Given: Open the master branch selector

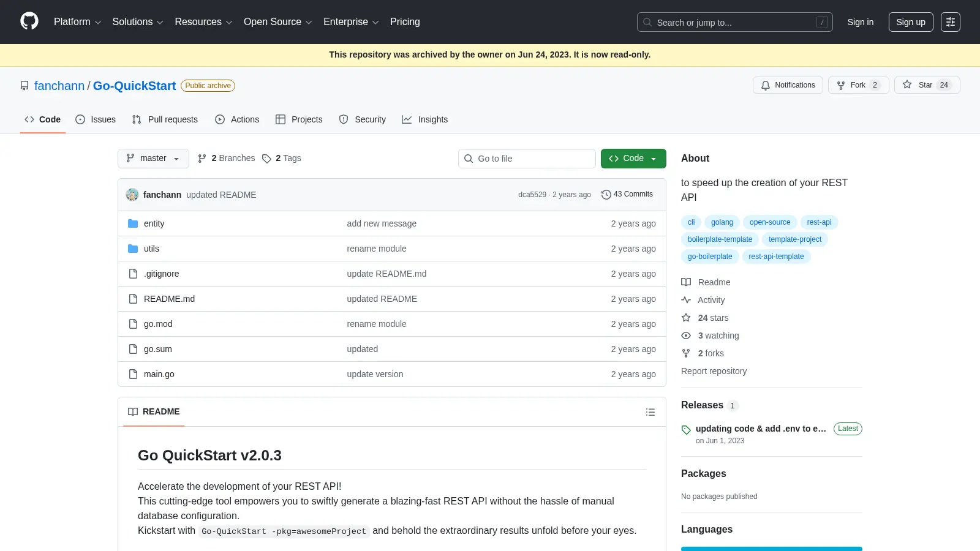Looking at the screenshot, I should pyautogui.click(x=153, y=159).
